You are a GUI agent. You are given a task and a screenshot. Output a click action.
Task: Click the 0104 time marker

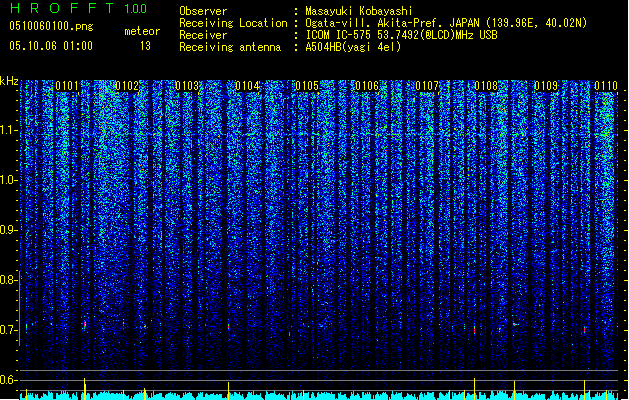247,86
